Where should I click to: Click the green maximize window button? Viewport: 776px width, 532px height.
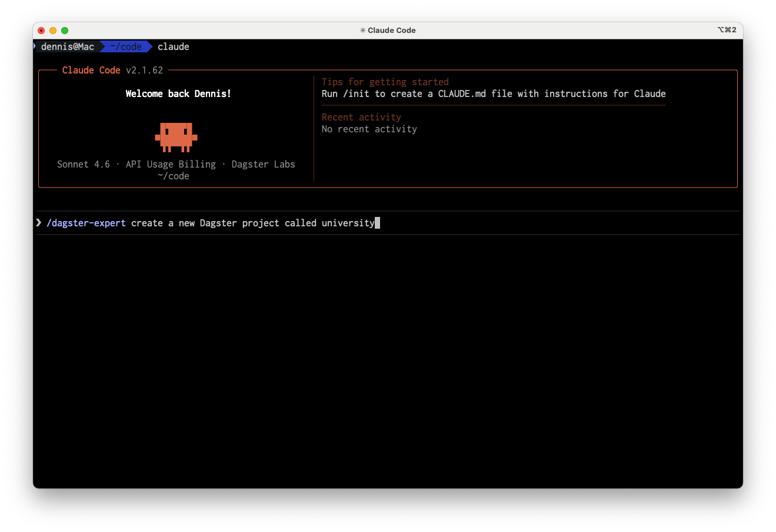(x=65, y=31)
